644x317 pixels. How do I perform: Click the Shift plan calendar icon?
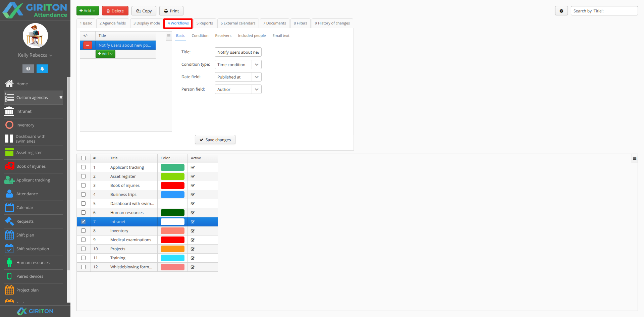click(9, 235)
